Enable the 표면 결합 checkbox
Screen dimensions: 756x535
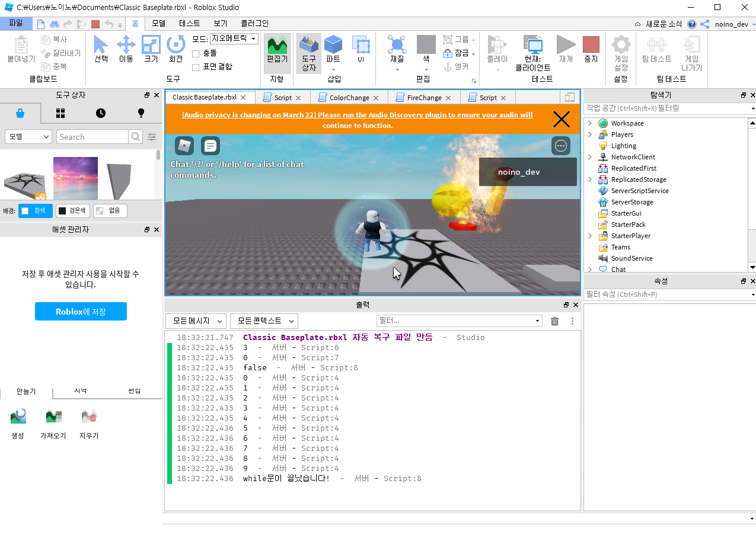pos(196,67)
